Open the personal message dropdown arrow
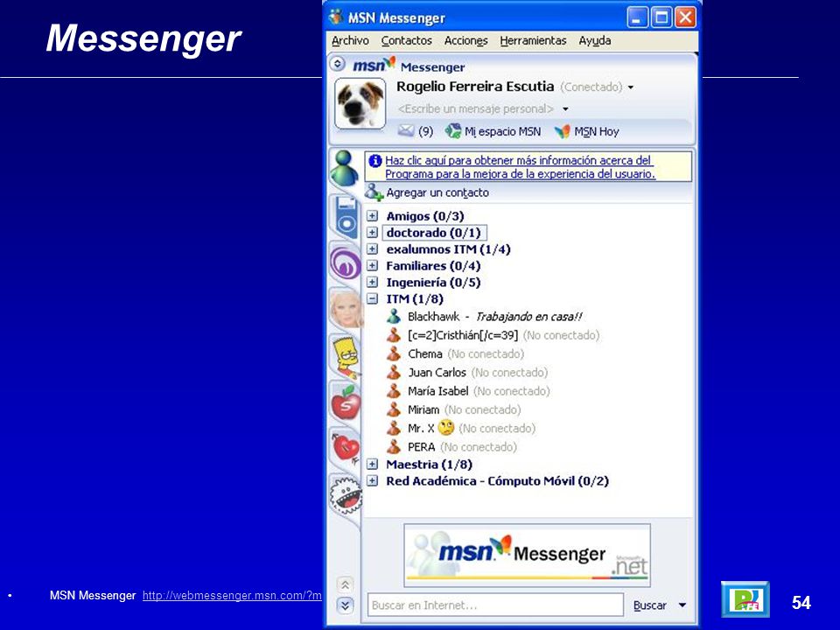Screen dimensions: 840x630 click(565, 108)
